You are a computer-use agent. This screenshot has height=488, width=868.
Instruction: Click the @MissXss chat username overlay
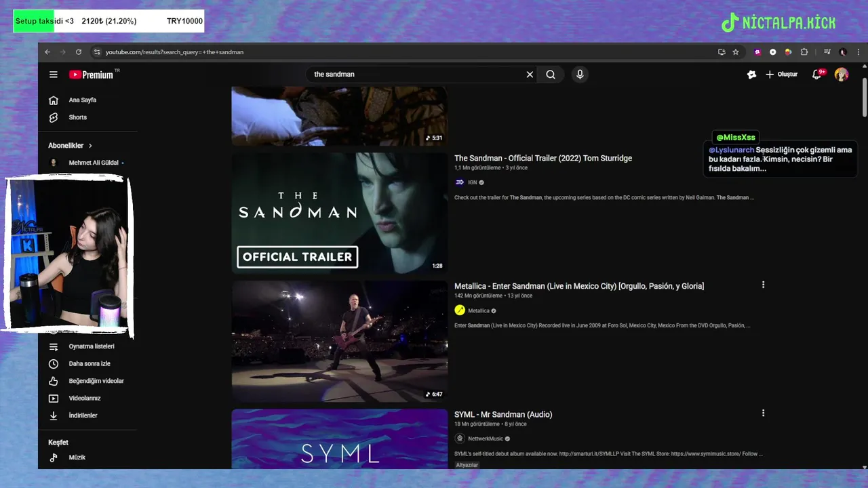[736, 138]
